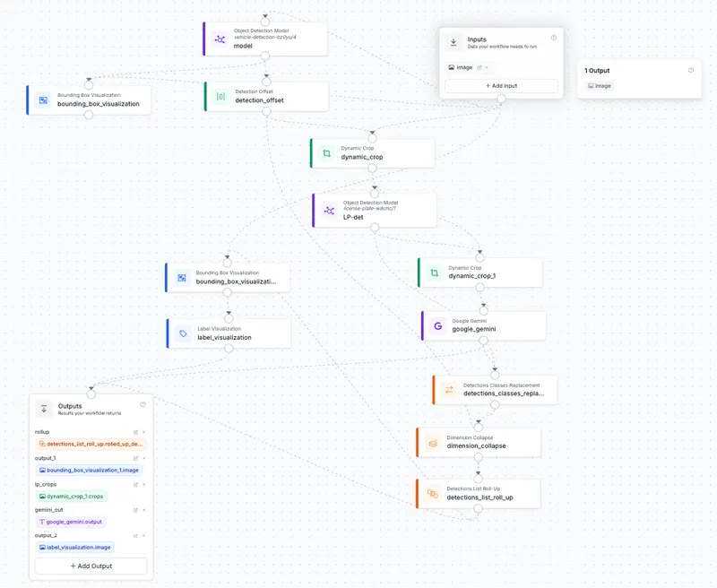Edit the lp_crops output
717x588 pixels.
pyautogui.click(x=136, y=485)
